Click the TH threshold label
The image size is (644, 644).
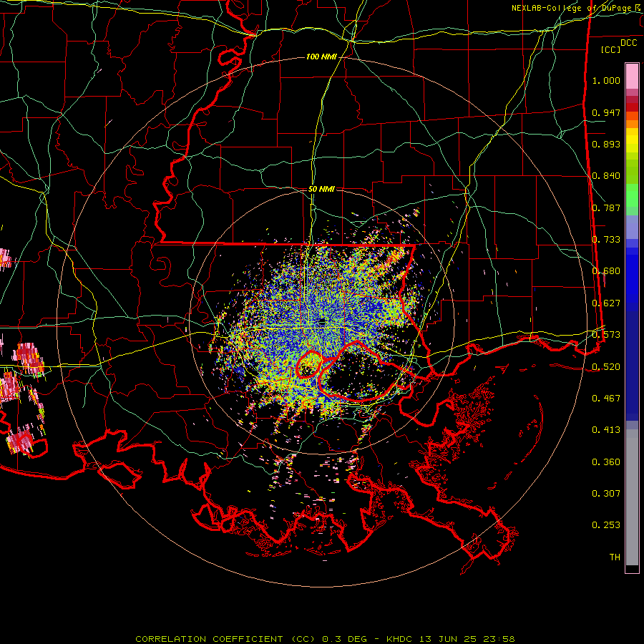[615, 557]
